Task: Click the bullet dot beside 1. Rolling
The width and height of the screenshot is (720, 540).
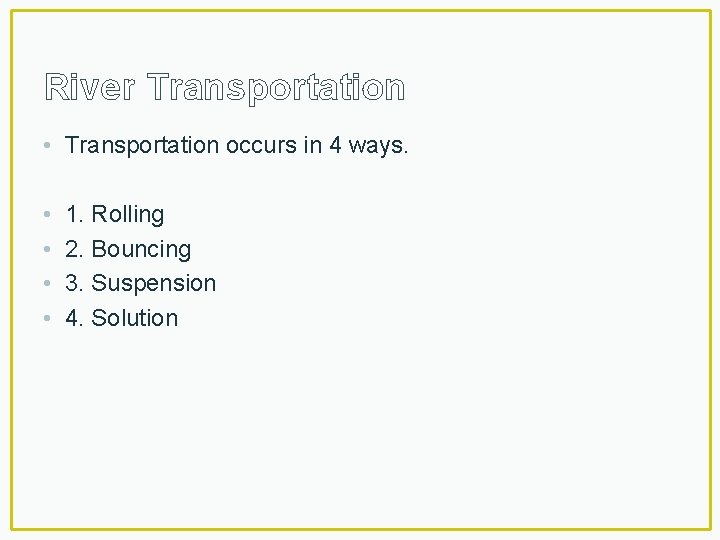Action: pos(47,214)
